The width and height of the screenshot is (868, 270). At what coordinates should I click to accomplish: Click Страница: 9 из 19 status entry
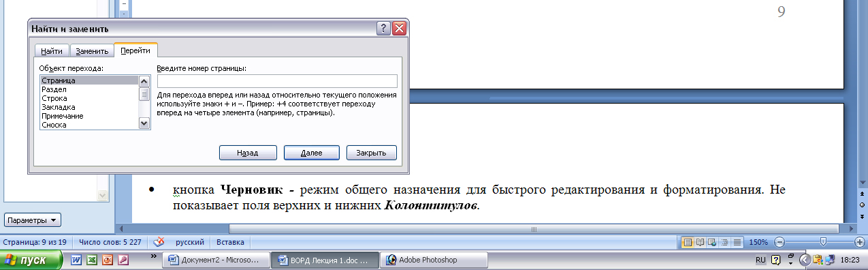click(x=34, y=242)
